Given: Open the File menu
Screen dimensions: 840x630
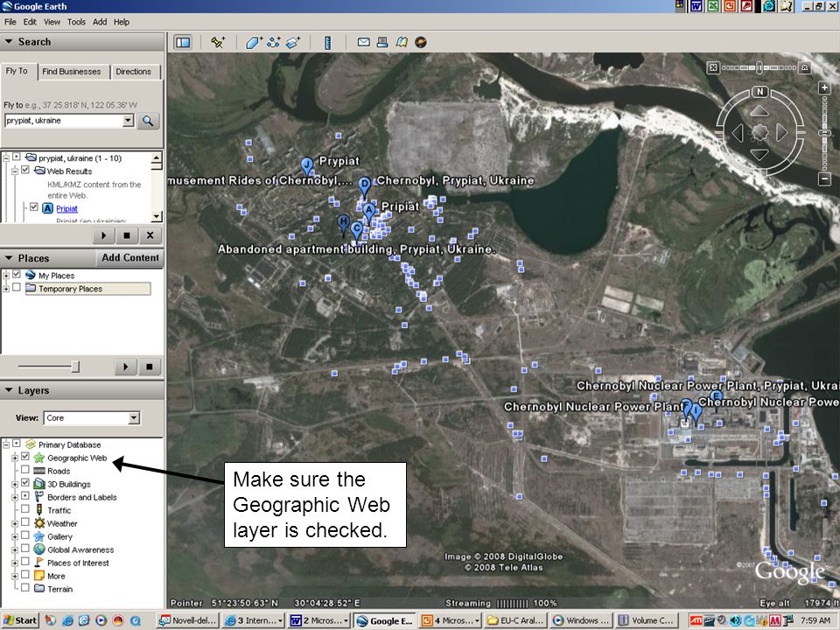Looking at the screenshot, I should [10, 22].
